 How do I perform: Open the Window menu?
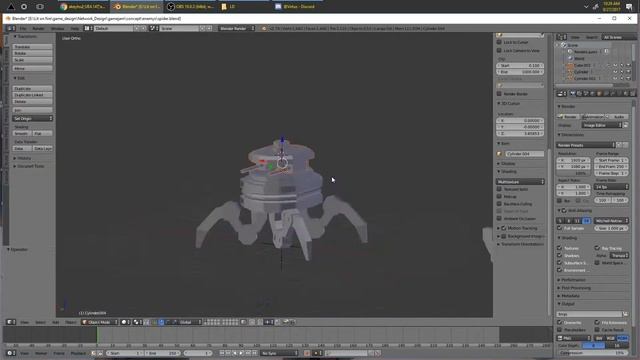click(58, 29)
